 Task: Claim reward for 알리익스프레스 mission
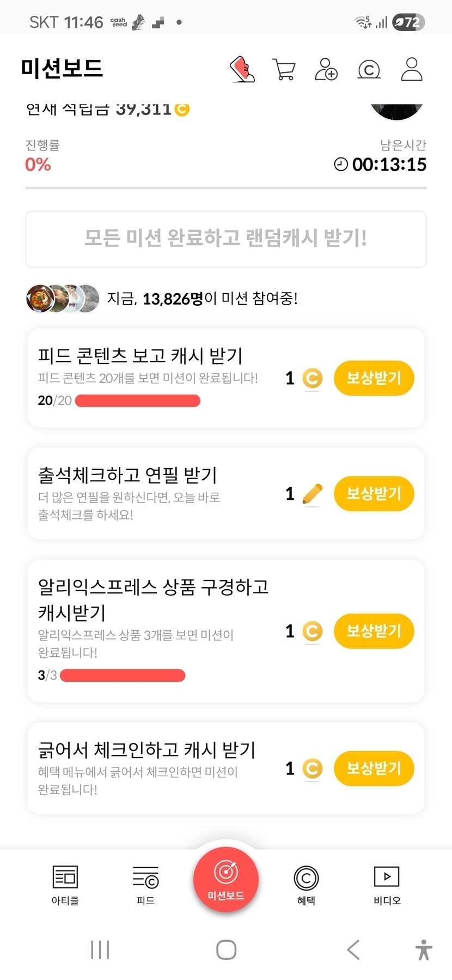point(374,631)
